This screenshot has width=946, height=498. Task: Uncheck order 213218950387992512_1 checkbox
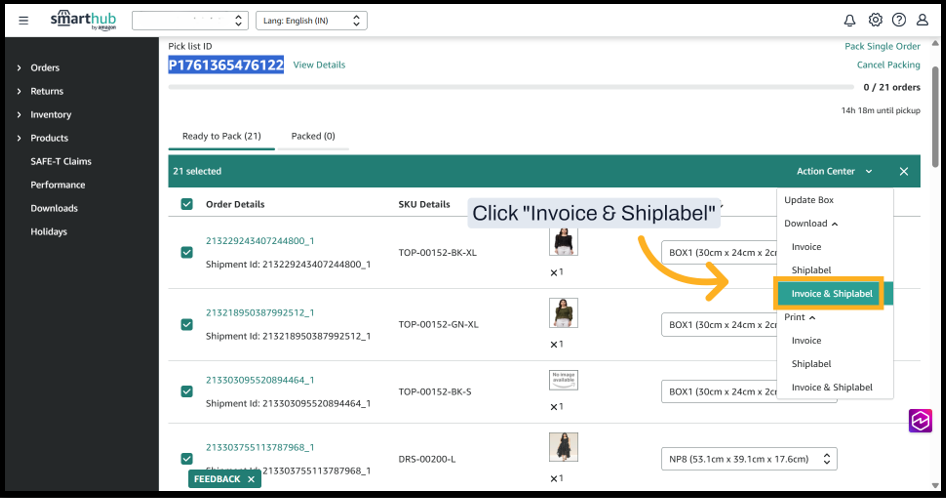pyautogui.click(x=187, y=324)
